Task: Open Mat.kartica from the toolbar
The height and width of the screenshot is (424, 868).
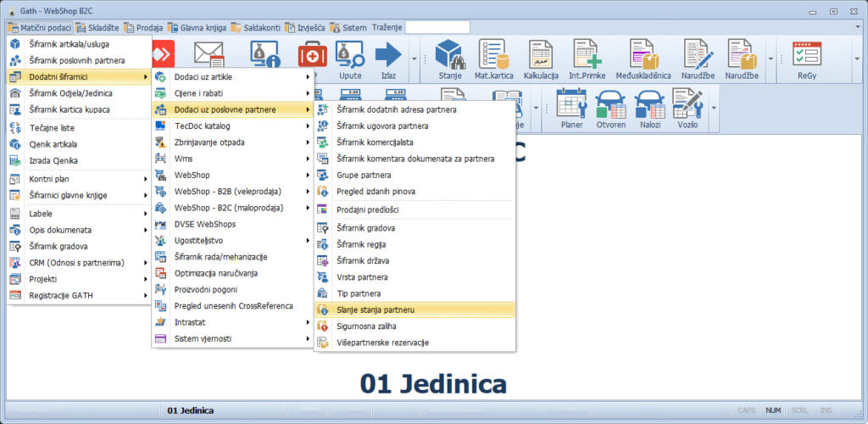Action: [x=493, y=59]
